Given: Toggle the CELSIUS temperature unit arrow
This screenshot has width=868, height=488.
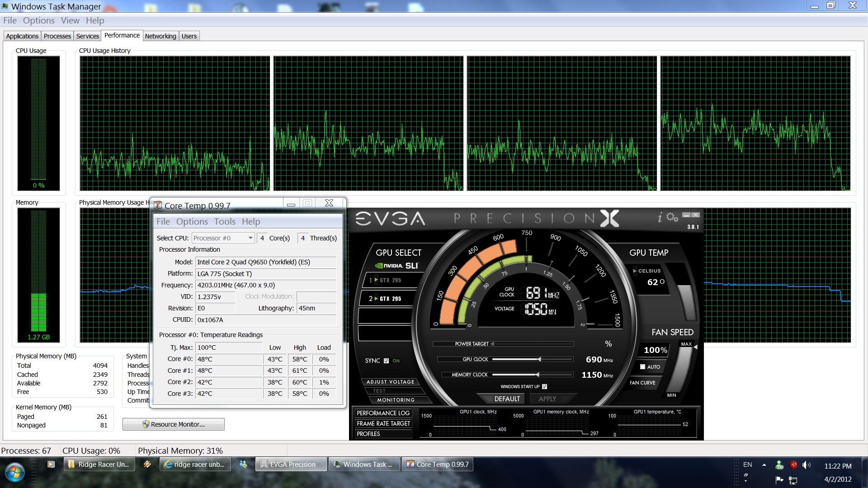Looking at the screenshot, I should (635, 271).
